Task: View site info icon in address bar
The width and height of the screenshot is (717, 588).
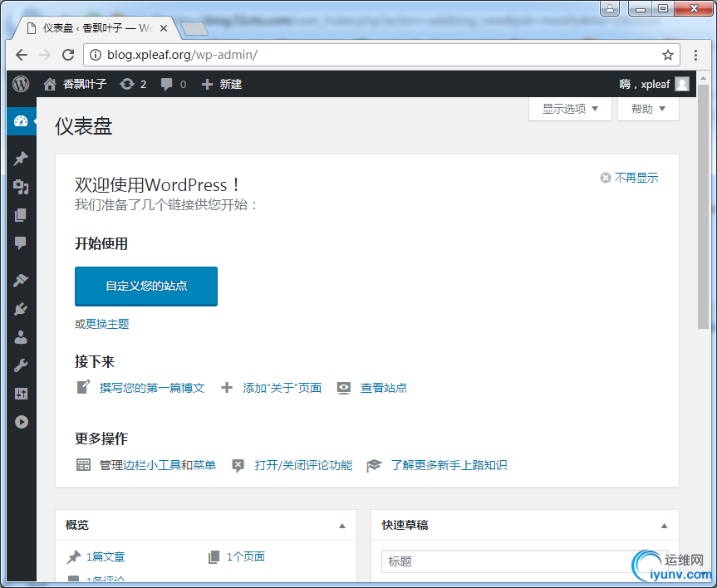Action: tap(96, 56)
